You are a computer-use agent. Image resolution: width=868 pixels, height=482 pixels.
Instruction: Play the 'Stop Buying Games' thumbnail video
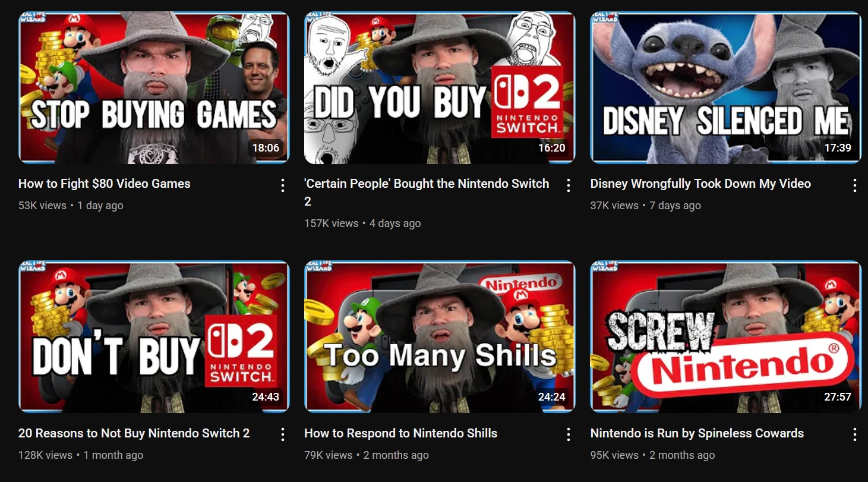154,87
